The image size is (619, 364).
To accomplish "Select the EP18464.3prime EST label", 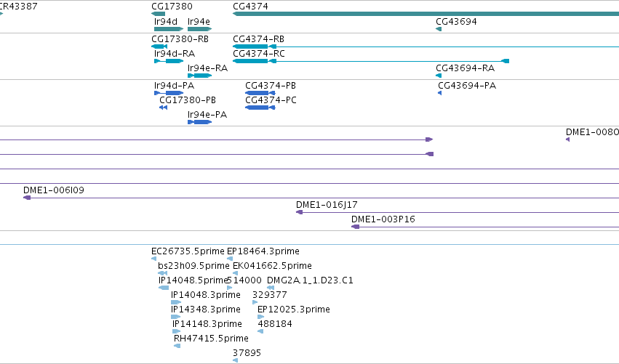I will pyautogui.click(x=263, y=251).
